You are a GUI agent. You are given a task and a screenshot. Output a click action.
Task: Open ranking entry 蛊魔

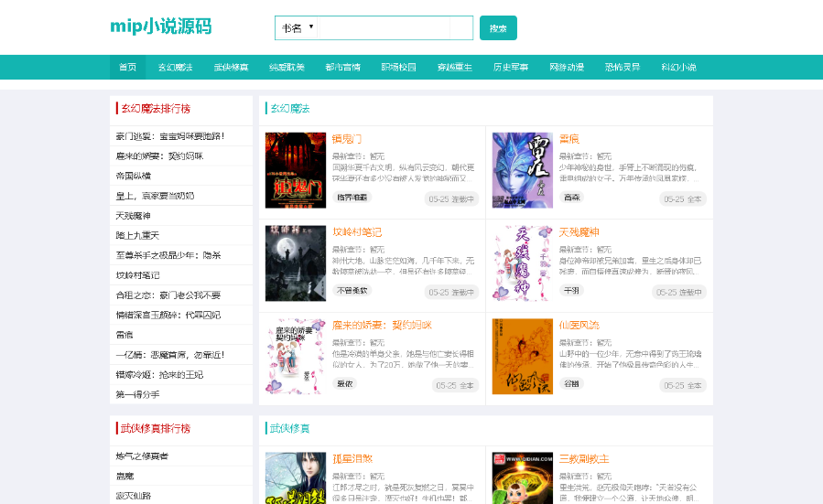pyautogui.click(x=125, y=477)
